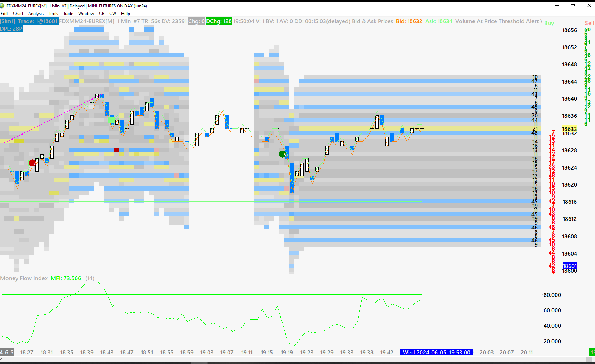Open the CW menu
This screenshot has height=364, width=595.
click(112, 14)
